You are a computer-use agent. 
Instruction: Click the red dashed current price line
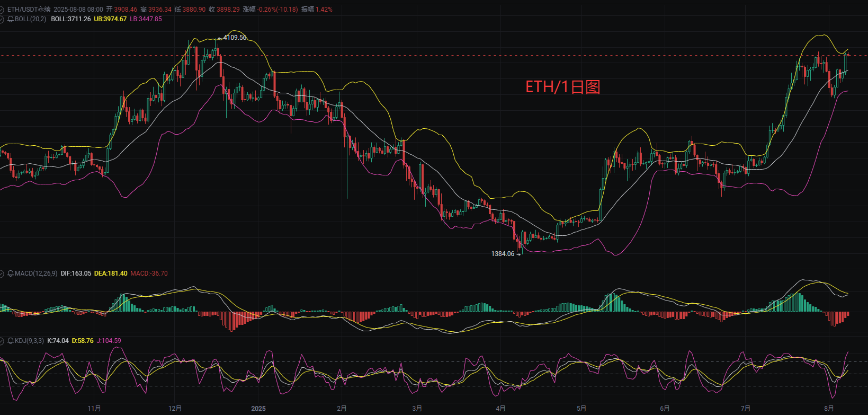424,55
